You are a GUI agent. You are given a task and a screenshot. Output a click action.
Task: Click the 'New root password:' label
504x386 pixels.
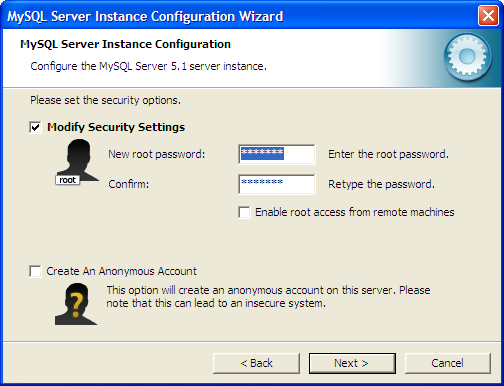pos(157,154)
